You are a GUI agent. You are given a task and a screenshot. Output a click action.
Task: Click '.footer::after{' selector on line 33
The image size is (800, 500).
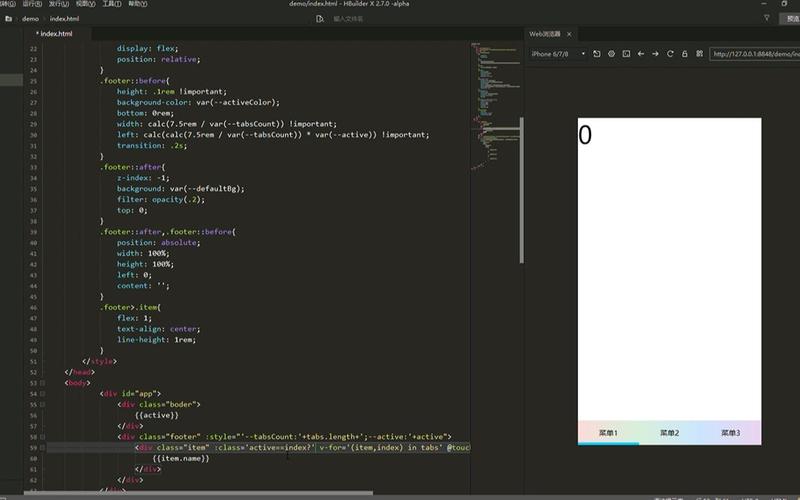click(x=132, y=167)
